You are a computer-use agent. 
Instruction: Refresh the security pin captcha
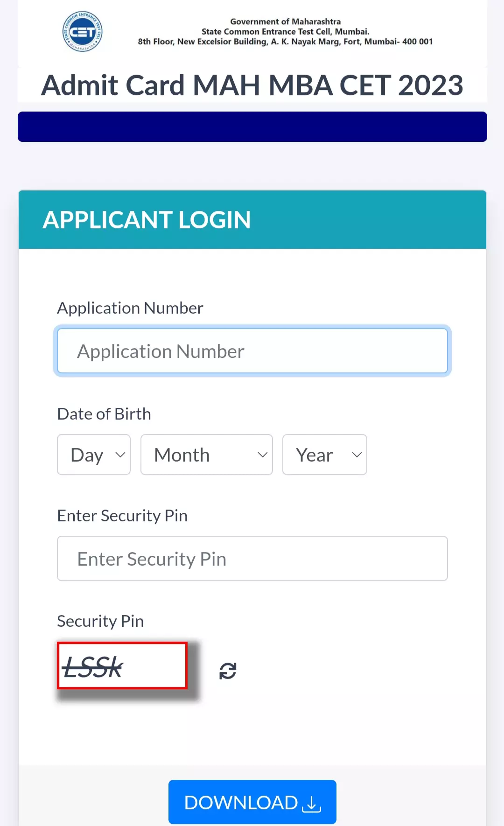coord(228,671)
